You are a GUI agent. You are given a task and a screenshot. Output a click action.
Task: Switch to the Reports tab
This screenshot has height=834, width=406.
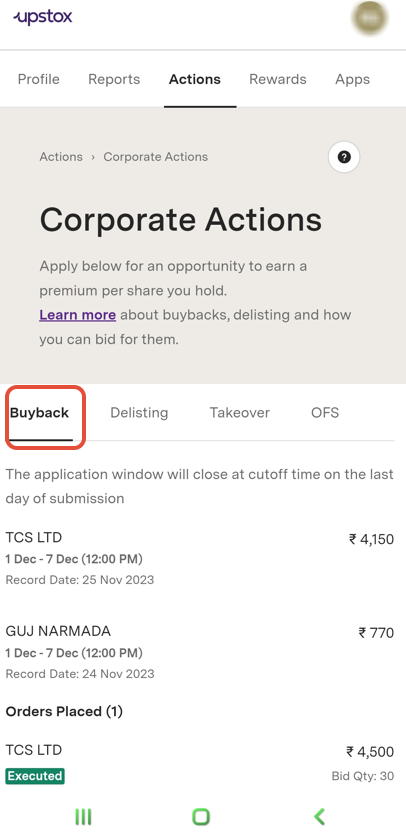pyautogui.click(x=114, y=79)
